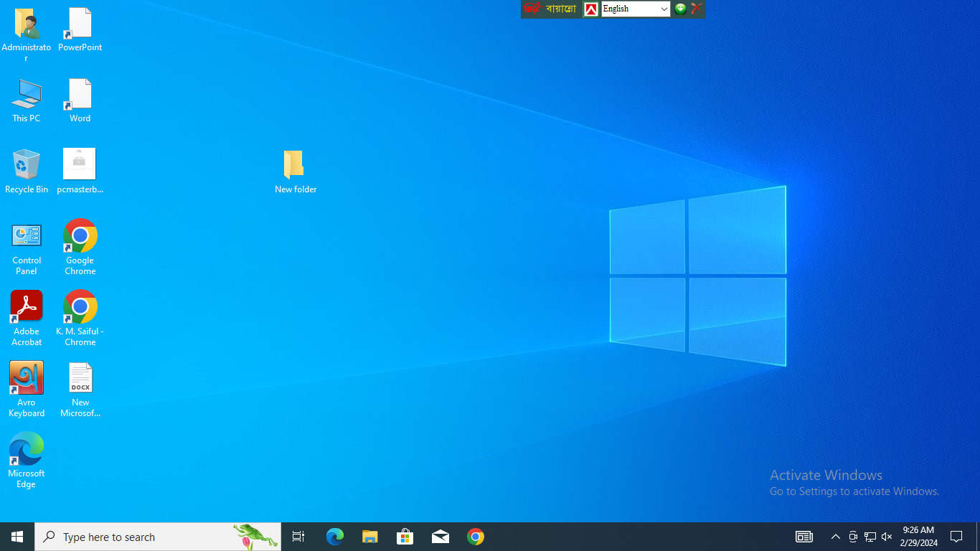Viewport: 980px width, 551px height.
Task: Launch Microsoft Store from the taskbar
Action: point(405,537)
